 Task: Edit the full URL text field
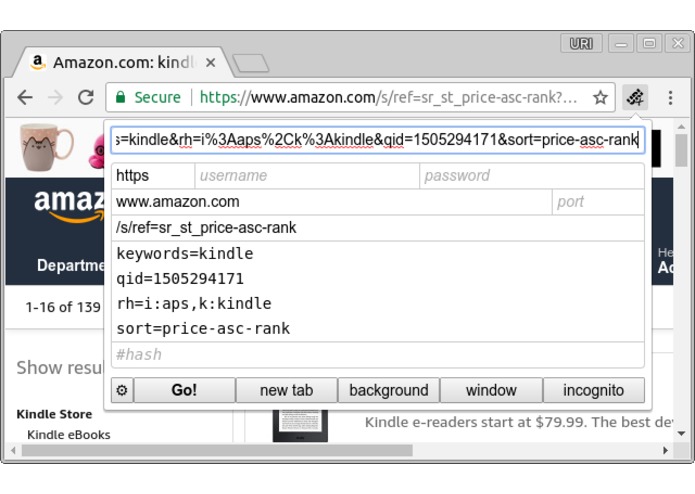point(378,140)
